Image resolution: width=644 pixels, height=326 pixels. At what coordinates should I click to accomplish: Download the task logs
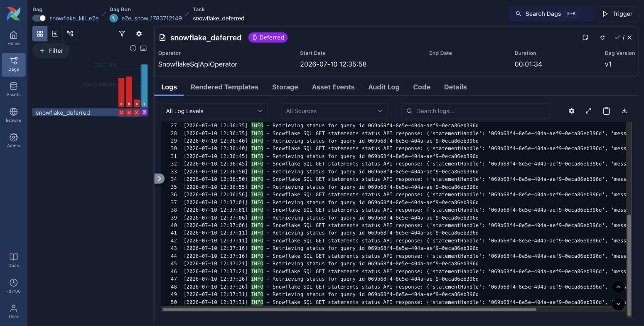624,111
